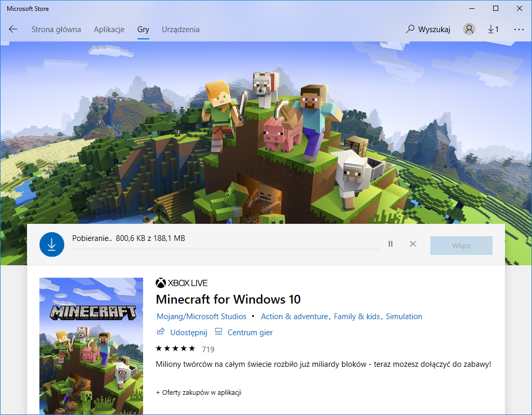Go back using the back arrow
Viewport: 532px width, 415px height.
coord(13,29)
